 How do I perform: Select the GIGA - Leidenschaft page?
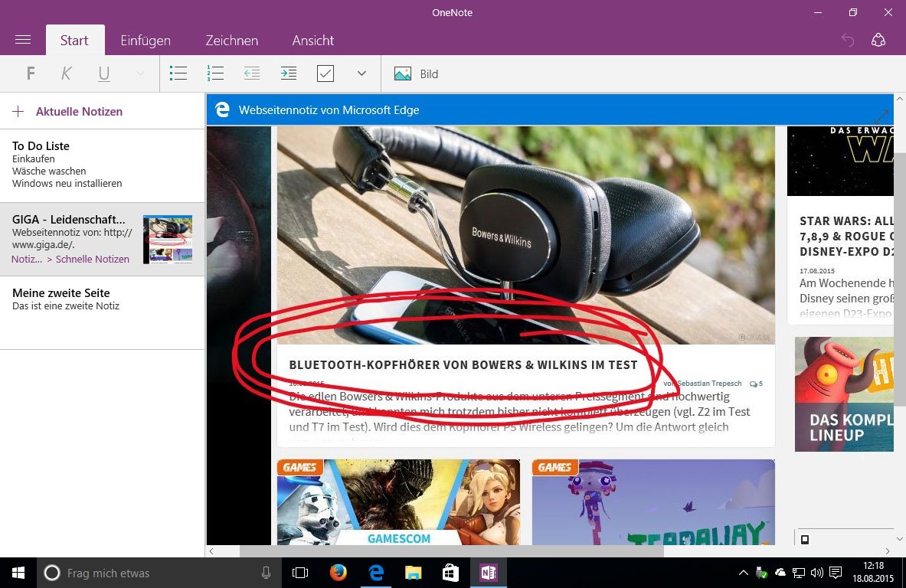point(103,239)
